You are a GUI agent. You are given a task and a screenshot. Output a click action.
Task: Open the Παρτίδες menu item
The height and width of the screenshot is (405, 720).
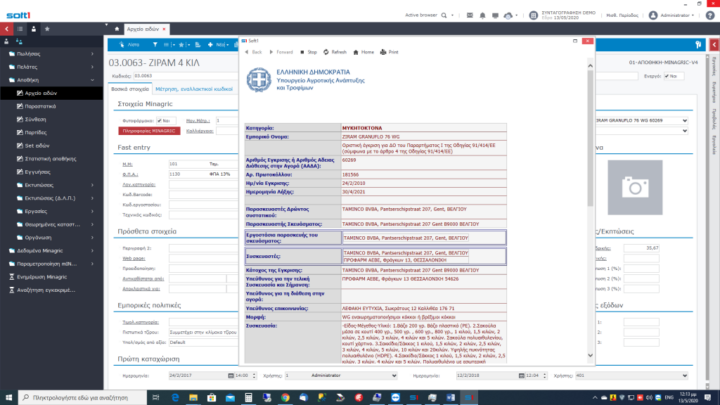(51, 132)
